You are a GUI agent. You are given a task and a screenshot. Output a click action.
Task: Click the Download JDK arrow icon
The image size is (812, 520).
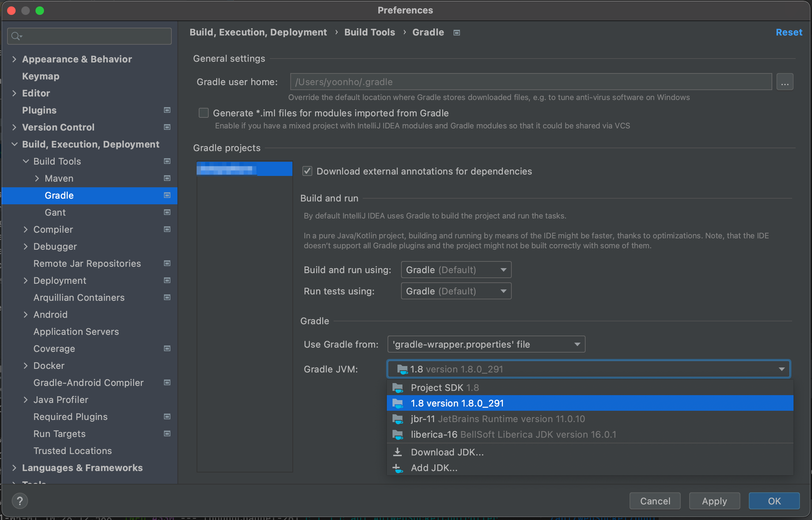coord(397,452)
